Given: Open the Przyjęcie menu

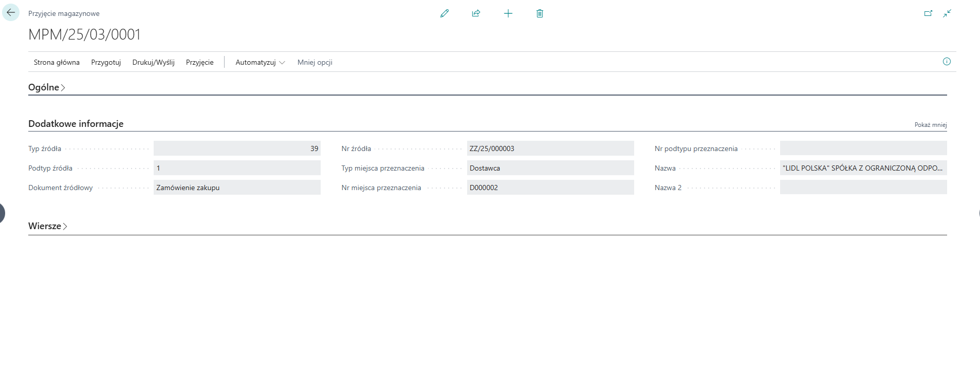Looking at the screenshot, I should pos(199,62).
